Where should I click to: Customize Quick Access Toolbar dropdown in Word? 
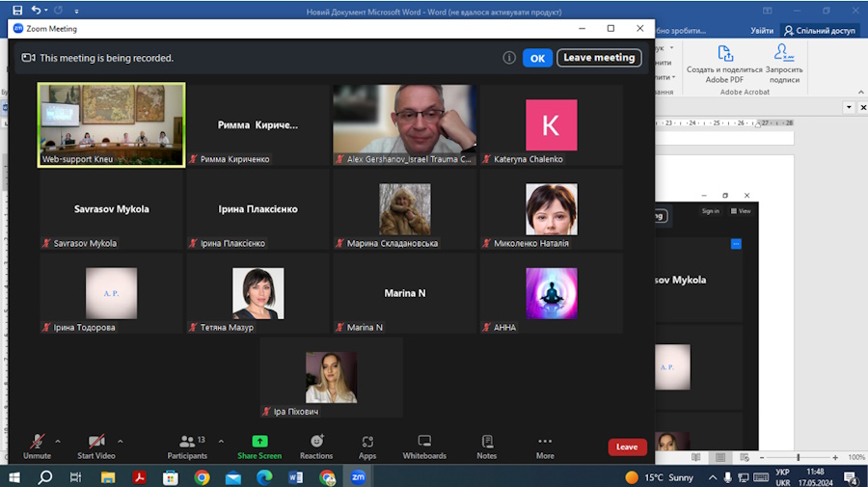click(76, 11)
